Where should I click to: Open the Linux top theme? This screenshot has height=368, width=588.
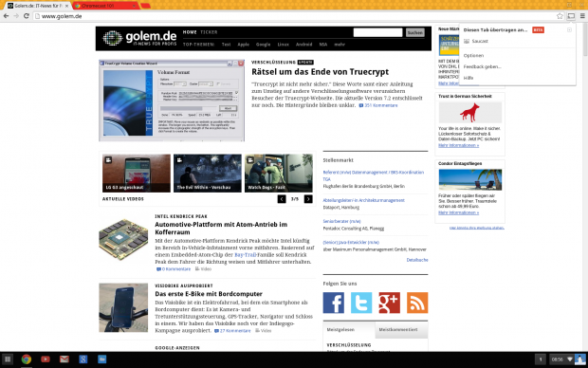(x=284, y=45)
